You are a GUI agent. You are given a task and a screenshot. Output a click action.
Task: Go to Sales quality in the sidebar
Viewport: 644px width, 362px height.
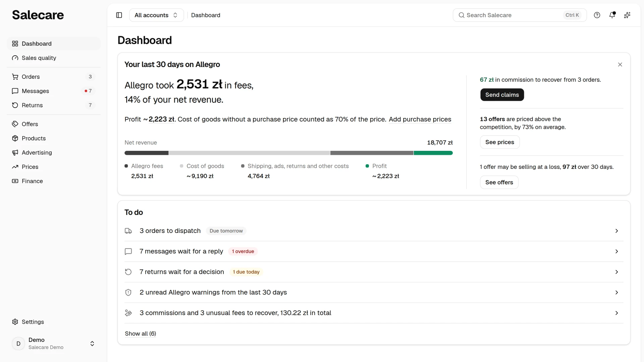tap(54, 58)
